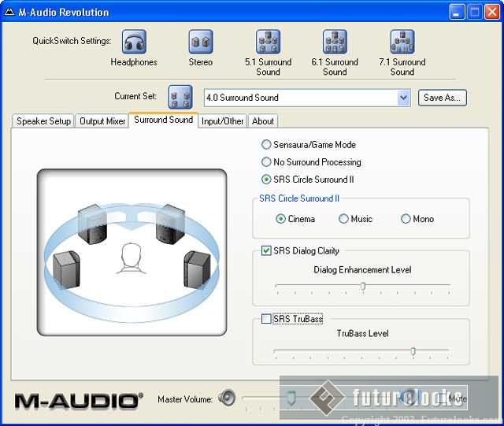This screenshot has height=426, width=504.
Task: Click the Save As... button
Action: tap(443, 98)
